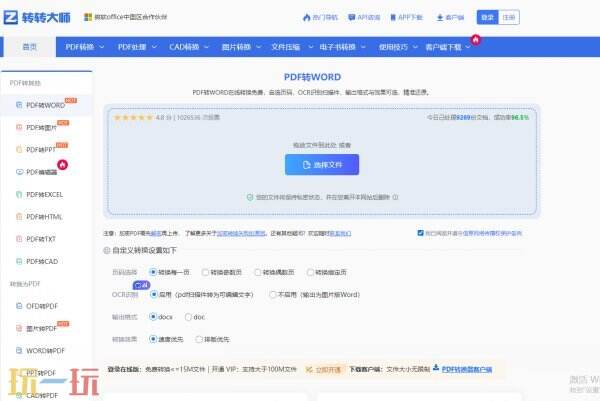Open the 首页 tab
600x401 pixels.
point(29,47)
